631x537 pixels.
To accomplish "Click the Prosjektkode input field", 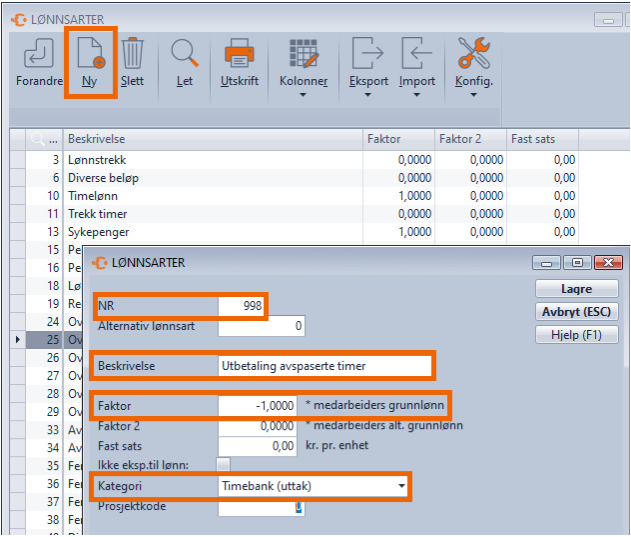I will point(262,507).
